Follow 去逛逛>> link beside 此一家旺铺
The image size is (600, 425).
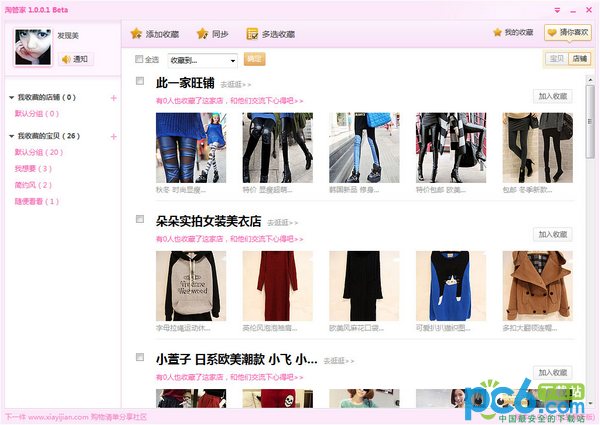coord(236,85)
